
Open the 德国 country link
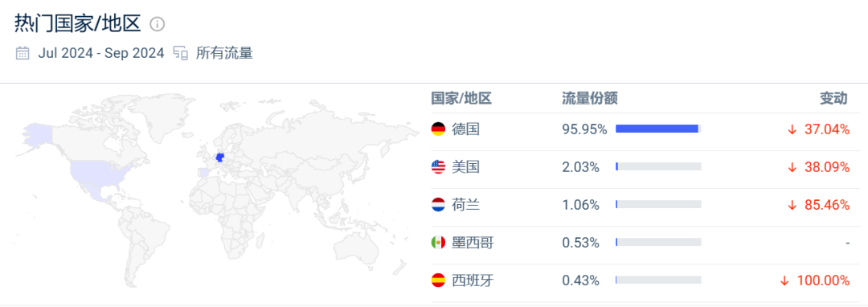[x=465, y=129]
